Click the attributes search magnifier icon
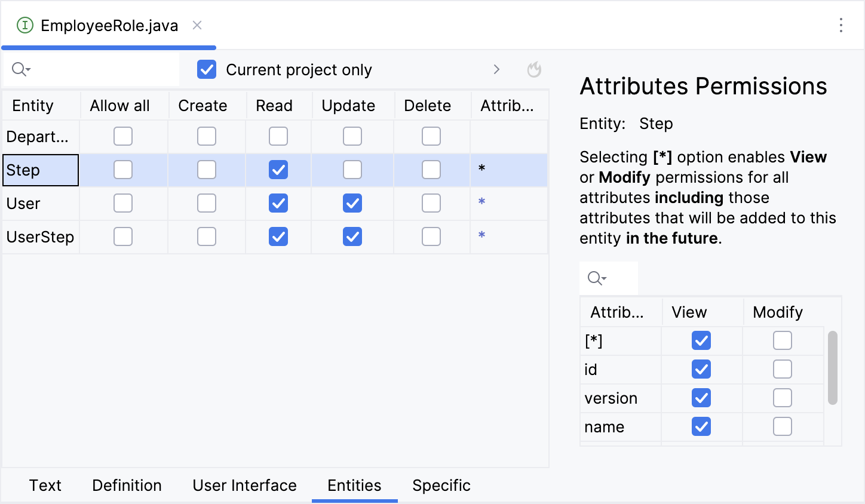 click(597, 278)
